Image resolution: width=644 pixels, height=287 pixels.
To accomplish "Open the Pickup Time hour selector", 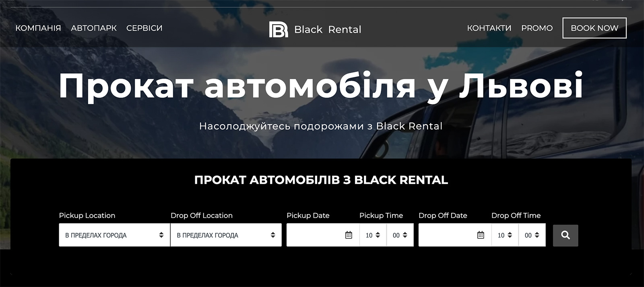I will [373, 235].
